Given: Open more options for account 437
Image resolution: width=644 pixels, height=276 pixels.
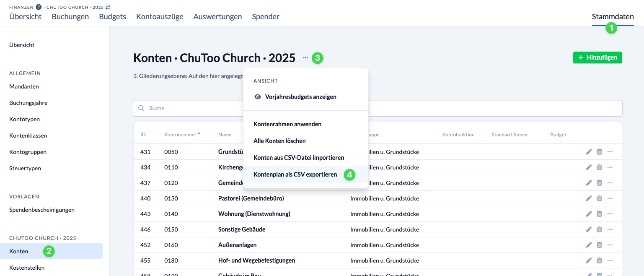Looking at the screenshot, I should (610, 183).
